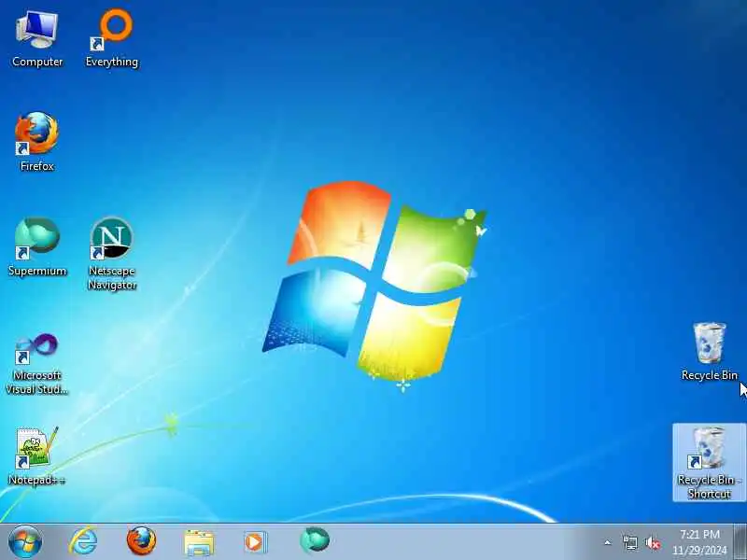
Task: Open the network status tray icon
Action: [x=629, y=542]
